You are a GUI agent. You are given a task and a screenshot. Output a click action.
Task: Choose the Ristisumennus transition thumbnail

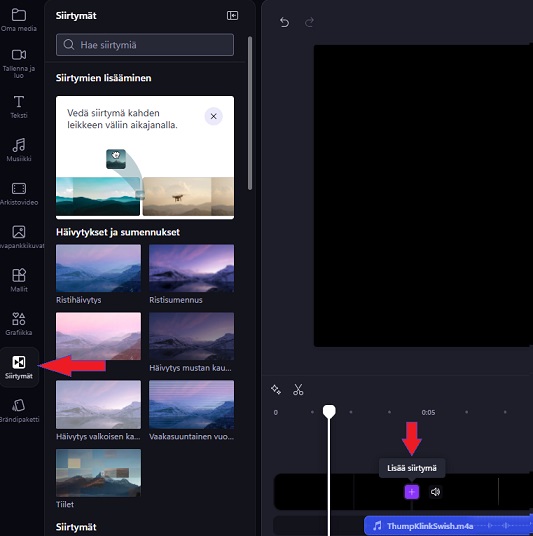click(x=191, y=268)
